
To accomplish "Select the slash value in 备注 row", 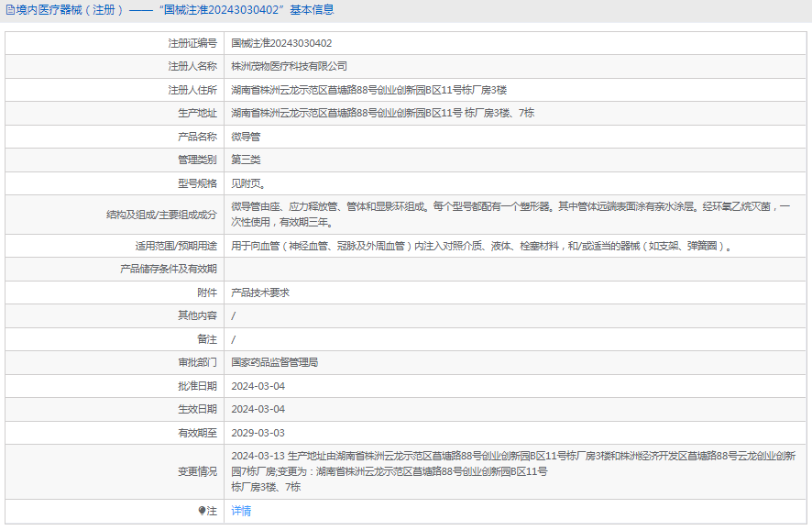I will [234, 339].
